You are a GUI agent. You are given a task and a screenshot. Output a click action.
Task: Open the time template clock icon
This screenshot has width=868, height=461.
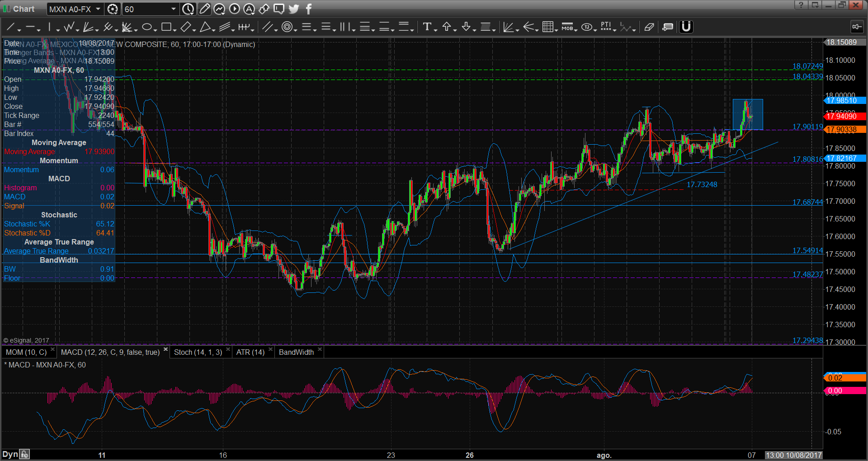point(188,9)
